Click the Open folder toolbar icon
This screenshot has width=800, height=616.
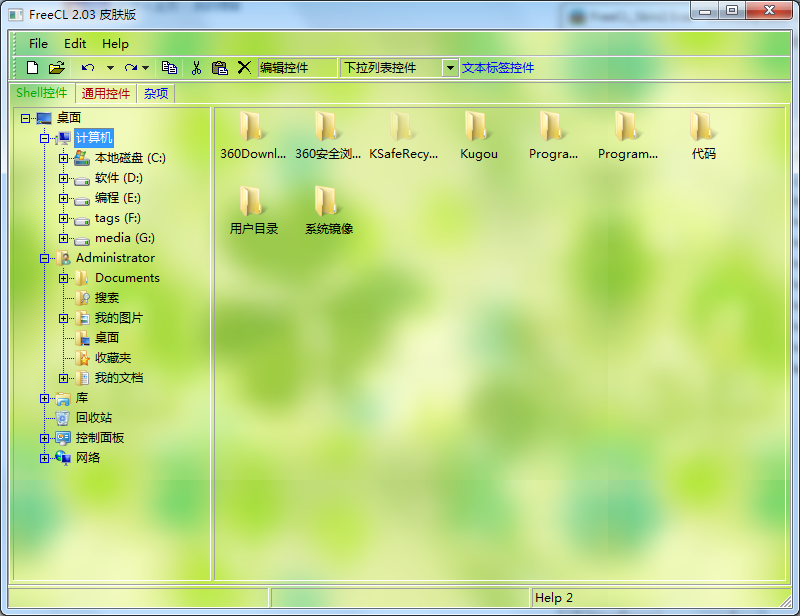[x=57, y=67]
